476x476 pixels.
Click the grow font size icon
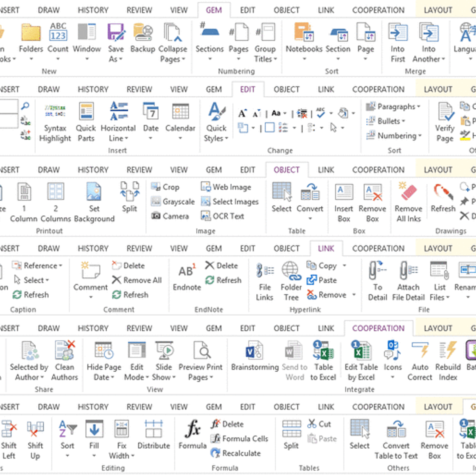coord(242,114)
